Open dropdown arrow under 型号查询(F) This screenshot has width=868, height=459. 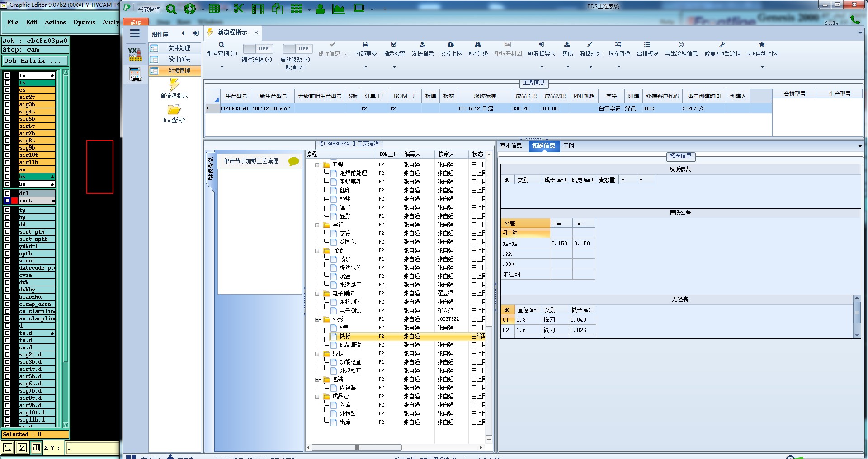point(222,67)
